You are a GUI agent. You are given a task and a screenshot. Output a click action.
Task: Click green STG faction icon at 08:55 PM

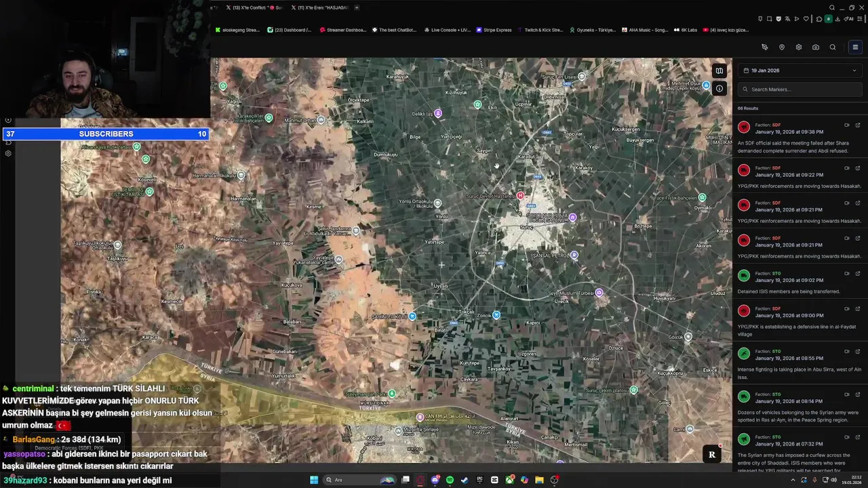[744, 354]
